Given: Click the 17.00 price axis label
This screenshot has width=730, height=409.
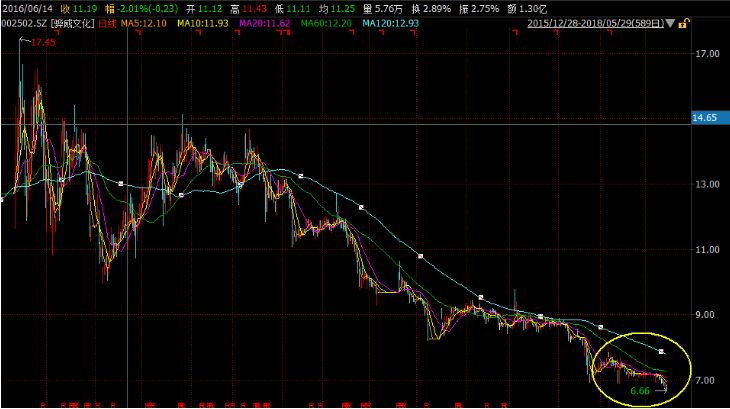Looking at the screenshot, I should pos(707,54).
